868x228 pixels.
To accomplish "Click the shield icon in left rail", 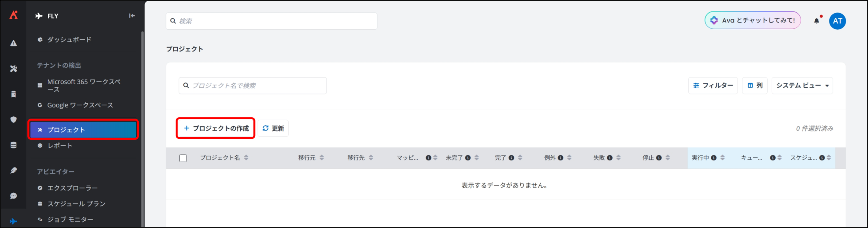I will [14, 120].
